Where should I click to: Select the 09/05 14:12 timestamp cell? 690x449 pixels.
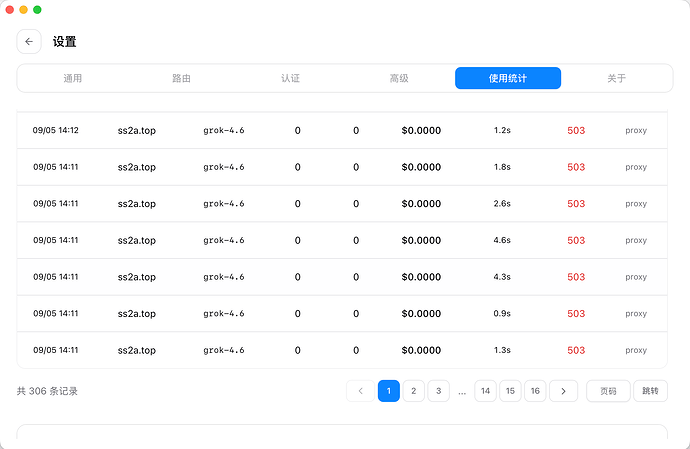(x=55, y=130)
